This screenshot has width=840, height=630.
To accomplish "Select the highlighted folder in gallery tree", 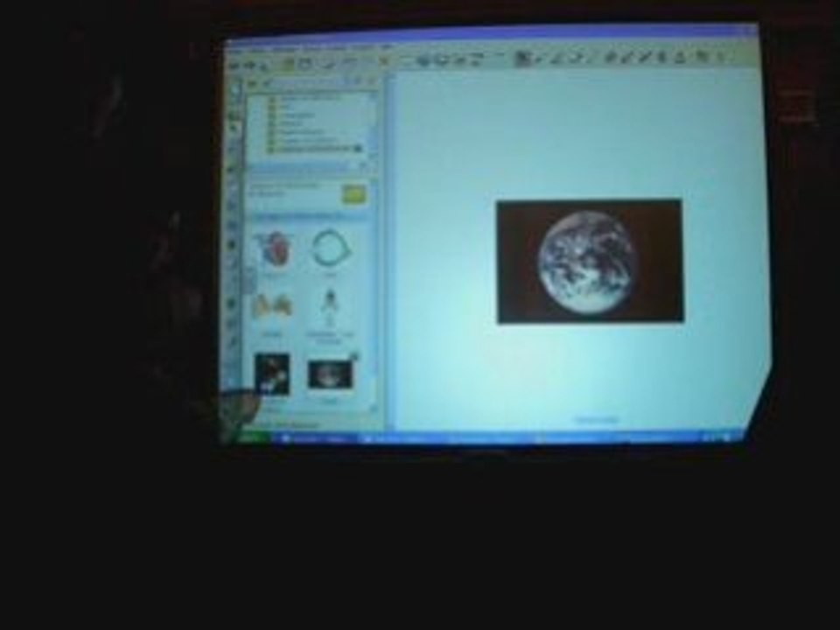I will coord(315,149).
